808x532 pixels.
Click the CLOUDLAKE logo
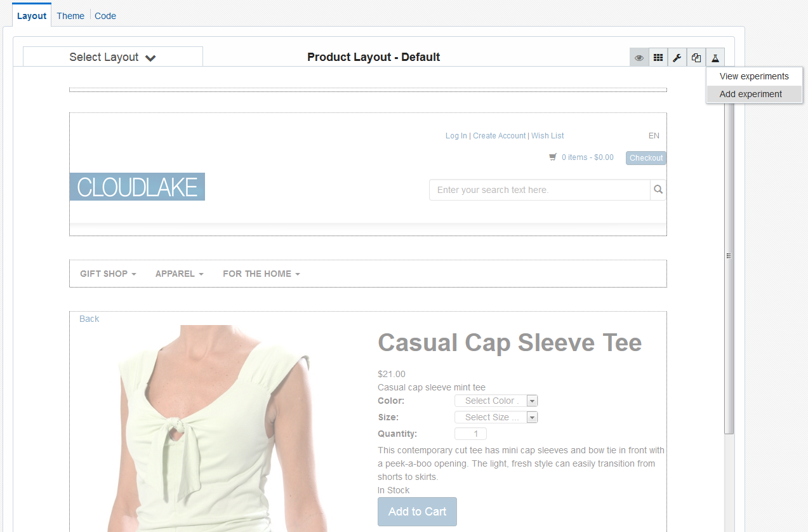pyautogui.click(x=137, y=187)
